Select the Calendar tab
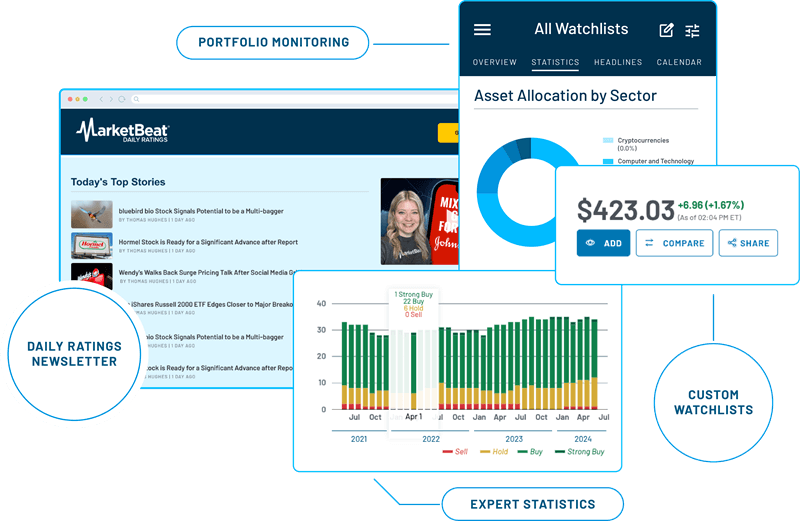This screenshot has width=800, height=521. 679,62
